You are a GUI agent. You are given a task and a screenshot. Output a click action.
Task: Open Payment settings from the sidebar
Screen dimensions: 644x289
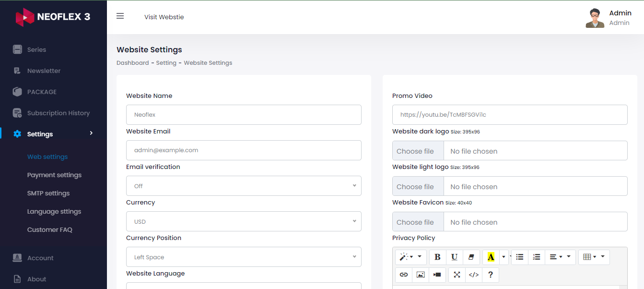[x=54, y=175]
